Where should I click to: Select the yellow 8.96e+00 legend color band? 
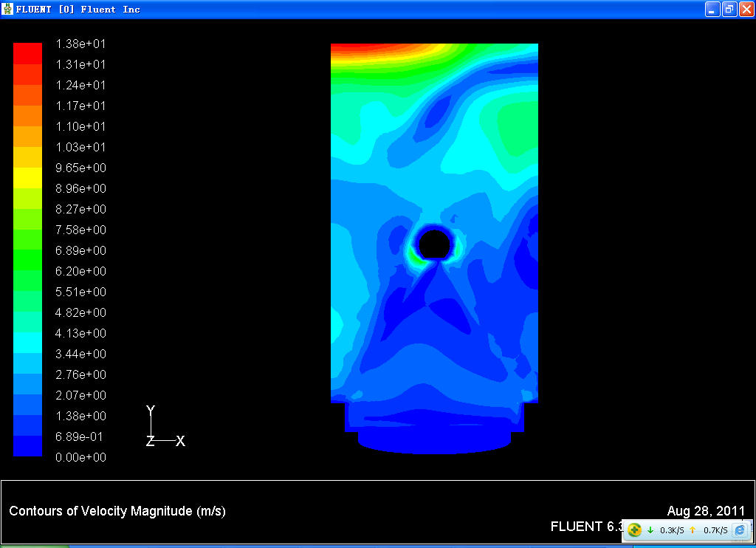coord(27,177)
